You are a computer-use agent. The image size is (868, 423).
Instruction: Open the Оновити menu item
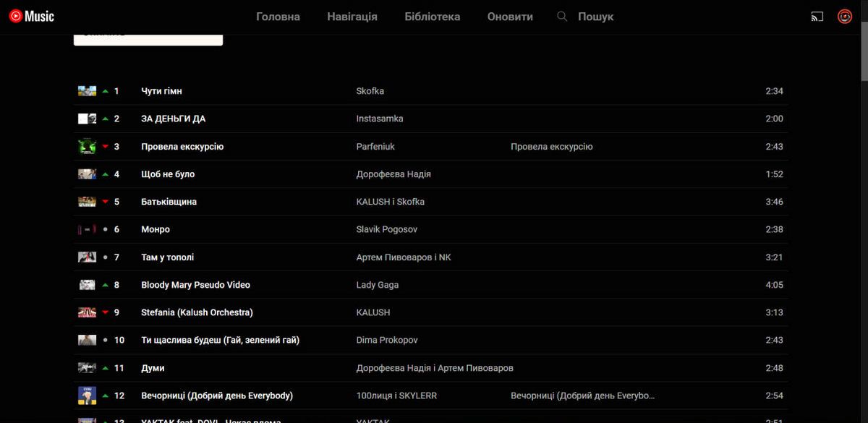(510, 17)
